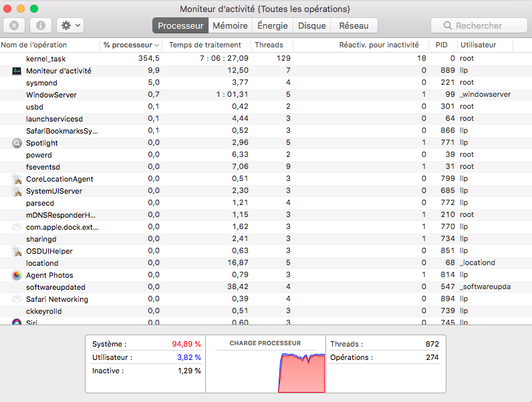Viewport: 532px width, 402px height.
Task: Open the process info (i) toolbar icon
Action: [x=40, y=25]
